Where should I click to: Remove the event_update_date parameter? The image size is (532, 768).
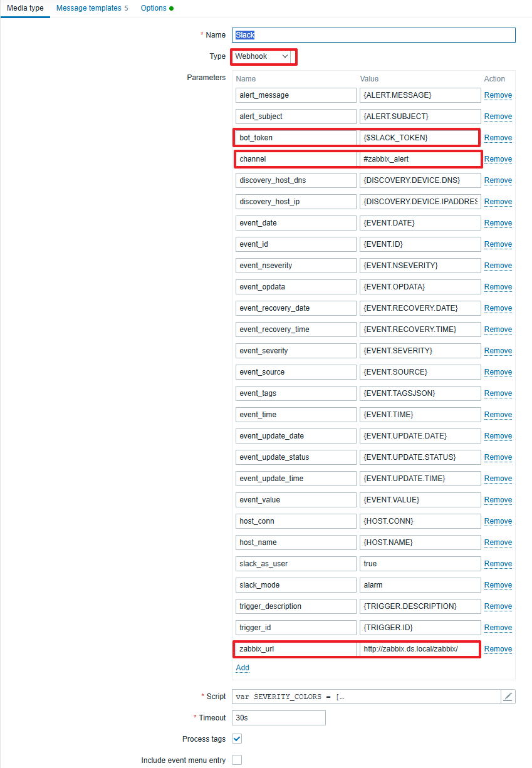point(498,436)
